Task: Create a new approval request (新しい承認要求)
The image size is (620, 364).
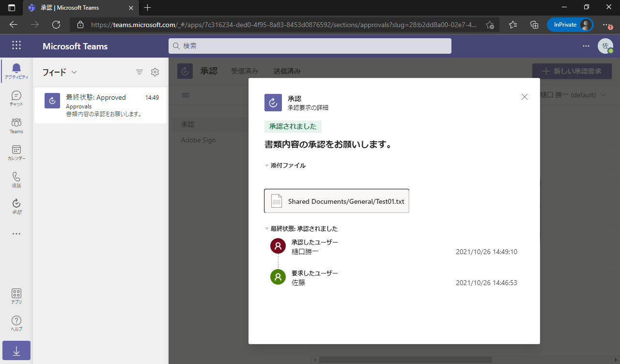Action: coord(572,71)
